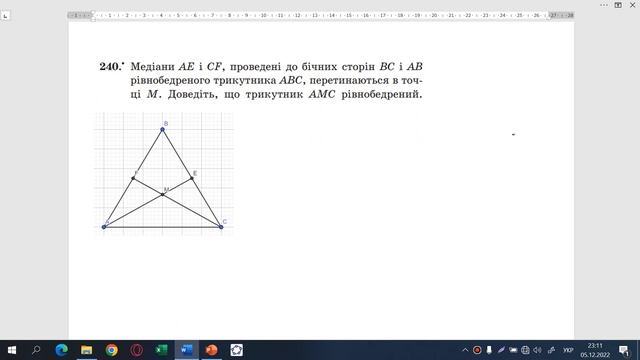Open clock and date 23:11 flyout

pyautogui.click(x=595, y=350)
